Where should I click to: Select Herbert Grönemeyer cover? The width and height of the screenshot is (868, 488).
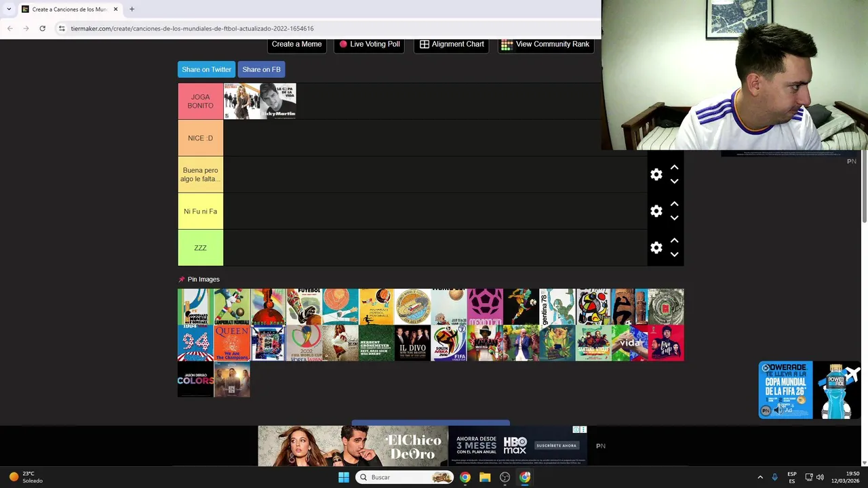click(376, 343)
